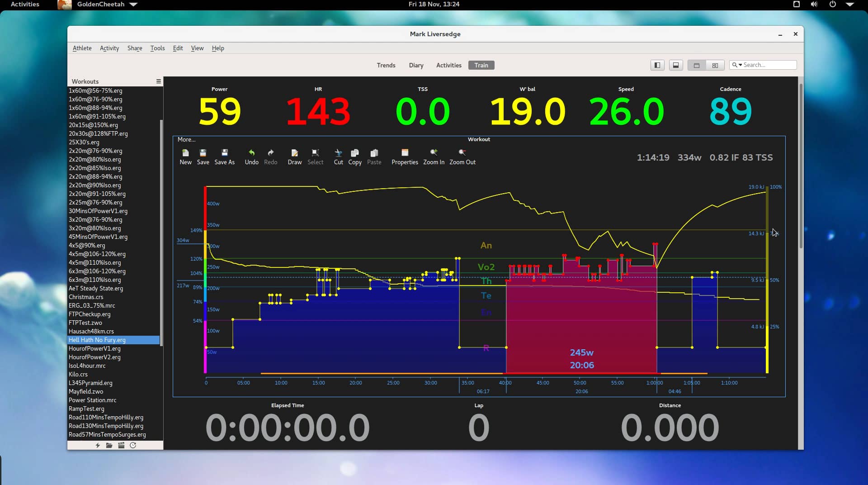Click the workout list scrollbar

tap(161, 233)
